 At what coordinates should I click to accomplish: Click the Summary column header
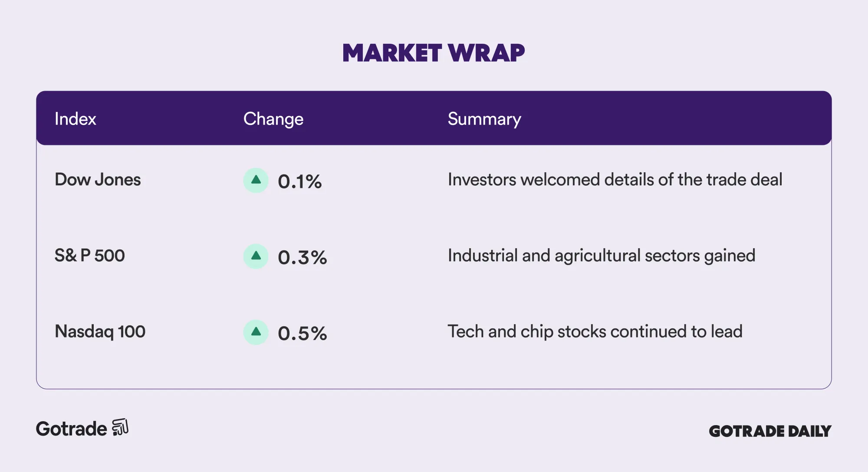pos(484,119)
